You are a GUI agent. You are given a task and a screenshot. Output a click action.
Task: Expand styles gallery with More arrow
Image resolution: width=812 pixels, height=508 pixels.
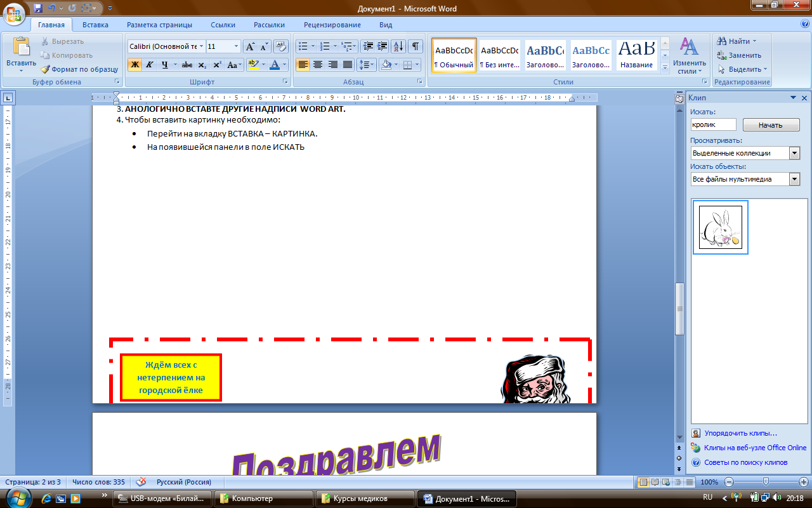coord(665,67)
